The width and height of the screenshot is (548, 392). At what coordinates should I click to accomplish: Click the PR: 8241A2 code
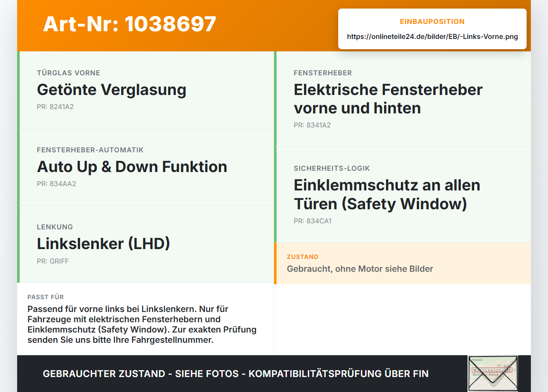click(55, 107)
